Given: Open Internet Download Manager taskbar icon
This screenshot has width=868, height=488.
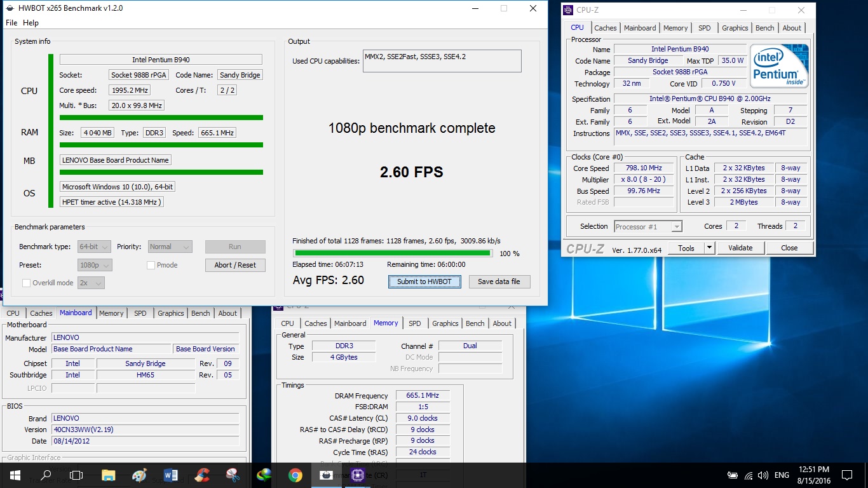Looking at the screenshot, I should point(264,475).
